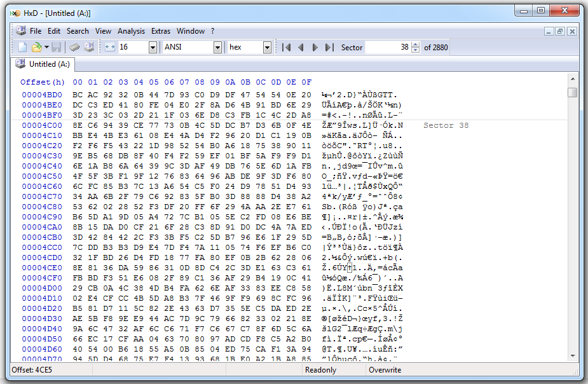Click the offset row label 00004D00

42,288
